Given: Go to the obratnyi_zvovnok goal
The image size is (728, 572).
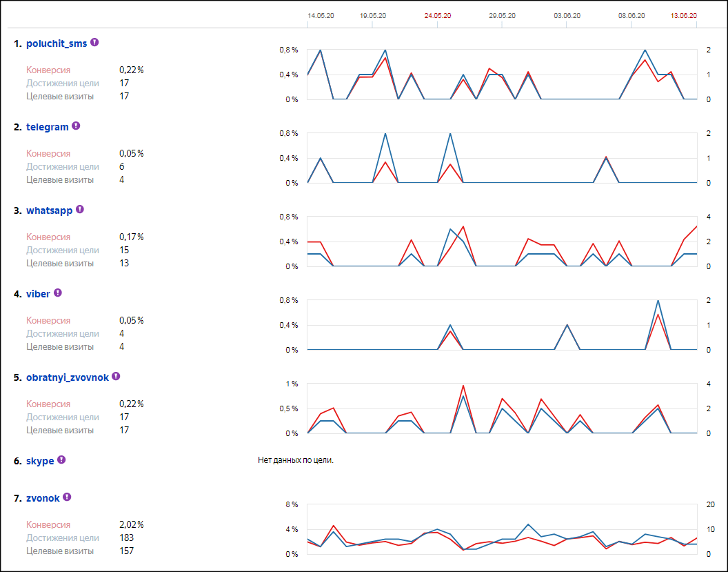Looking at the screenshot, I should click(67, 377).
